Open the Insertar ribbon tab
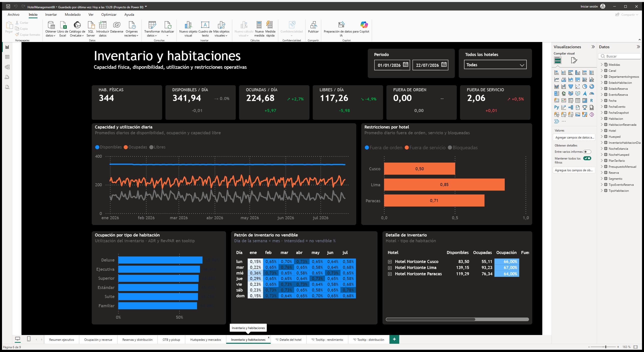Image resolution: width=644 pixels, height=352 pixels. (x=51, y=14)
